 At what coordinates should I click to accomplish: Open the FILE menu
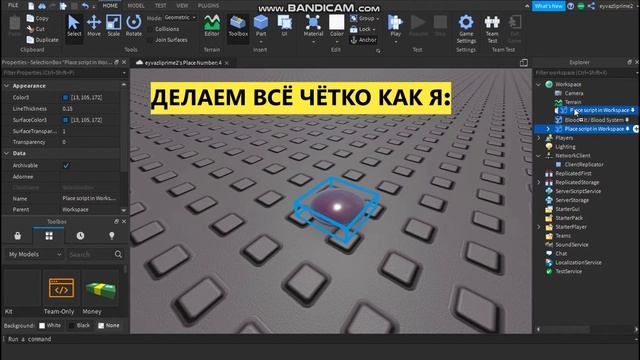point(13,5)
